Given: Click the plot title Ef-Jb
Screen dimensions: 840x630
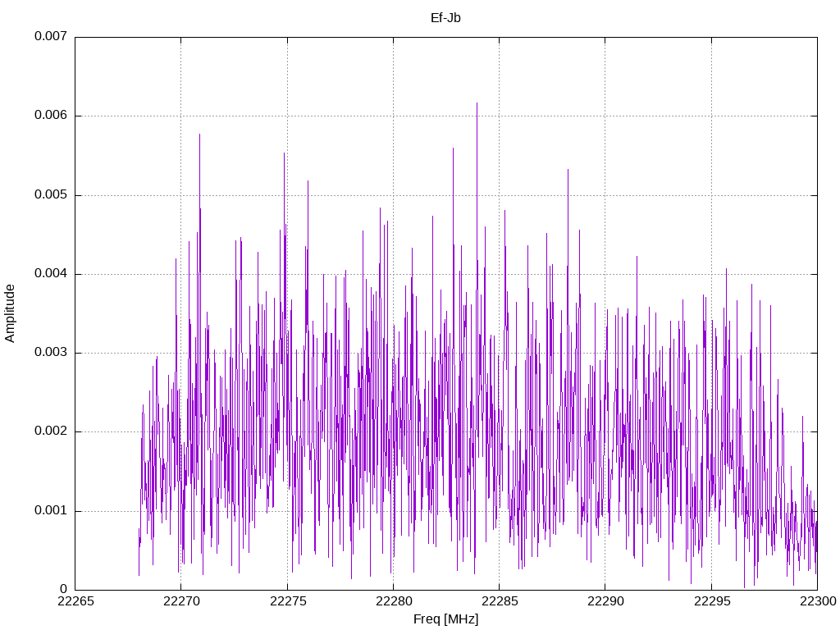Looking at the screenshot, I should coord(445,18).
